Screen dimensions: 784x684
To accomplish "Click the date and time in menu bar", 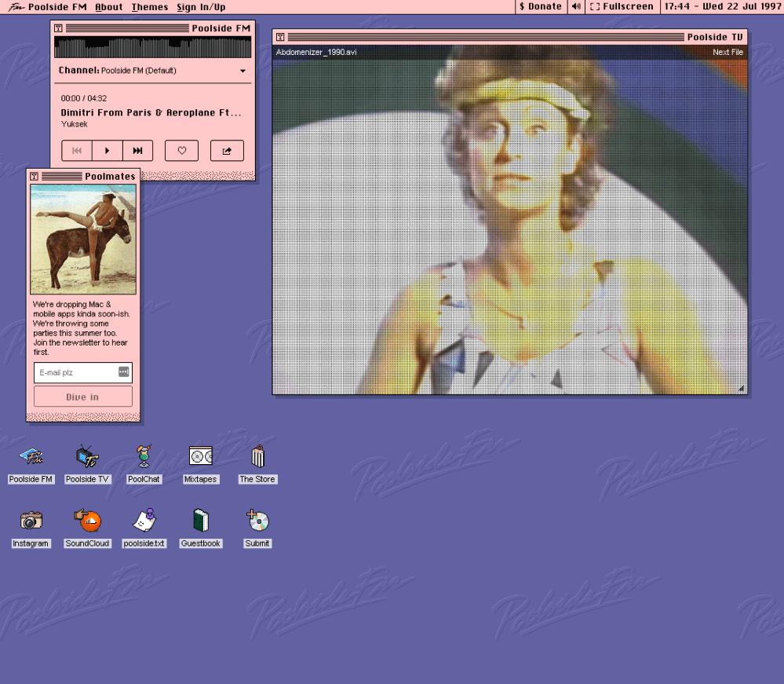I will [x=722, y=6].
